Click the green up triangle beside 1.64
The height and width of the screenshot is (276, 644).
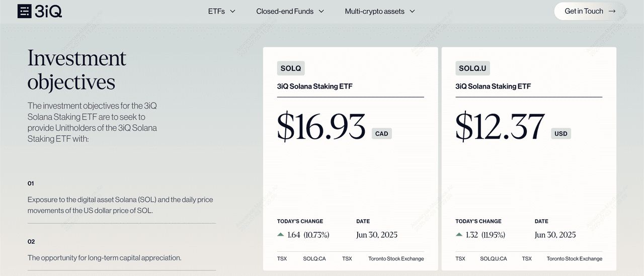tap(280, 235)
